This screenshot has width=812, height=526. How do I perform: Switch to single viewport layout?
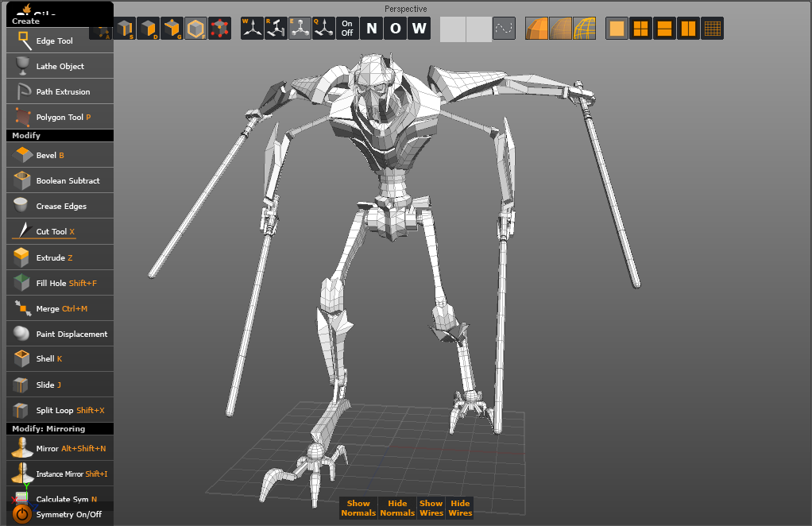coord(617,28)
